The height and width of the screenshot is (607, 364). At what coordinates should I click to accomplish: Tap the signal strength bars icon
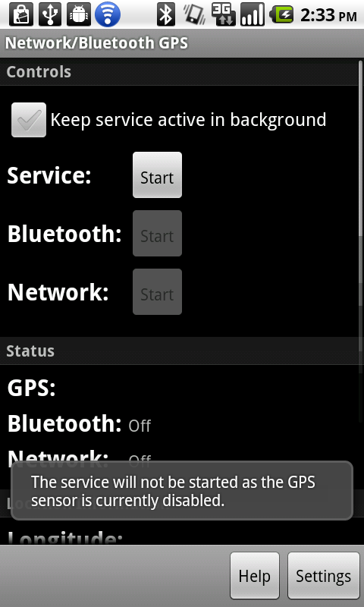click(x=253, y=14)
